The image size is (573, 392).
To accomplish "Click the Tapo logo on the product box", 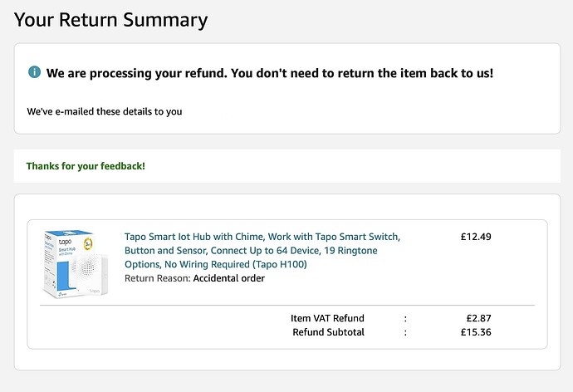I will point(65,242).
